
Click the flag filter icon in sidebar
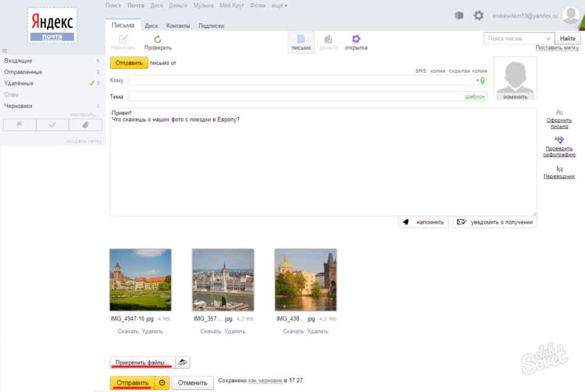click(x=19, y=125)
